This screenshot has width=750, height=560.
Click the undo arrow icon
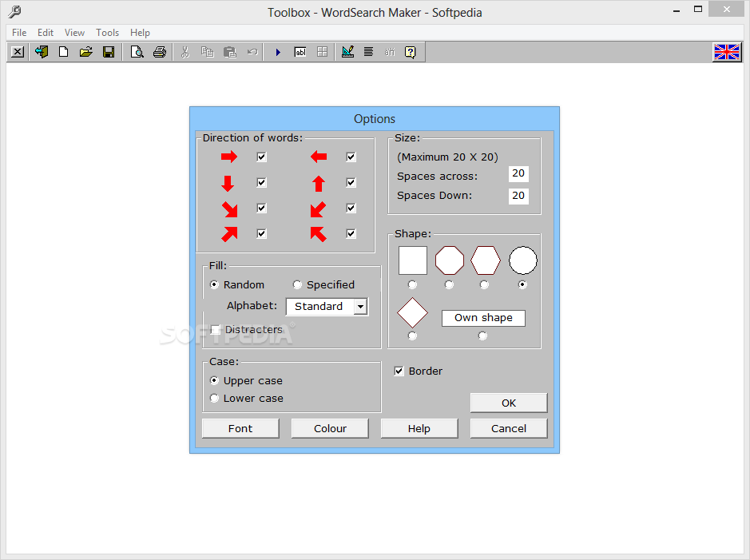pyautogui.click(x=252, y=52)
